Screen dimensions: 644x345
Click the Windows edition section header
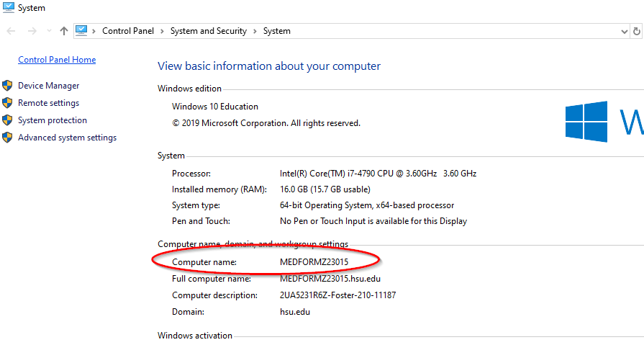(189, 89)
